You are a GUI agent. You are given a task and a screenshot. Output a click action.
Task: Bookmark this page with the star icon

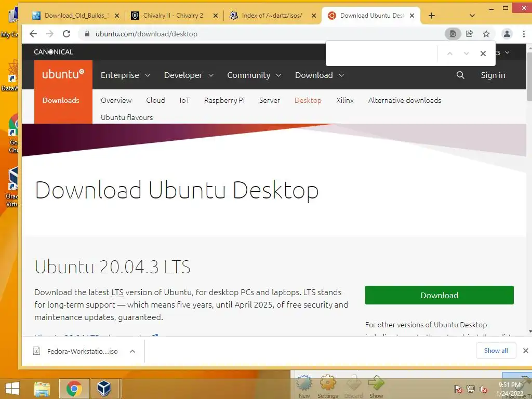[486, 34]
